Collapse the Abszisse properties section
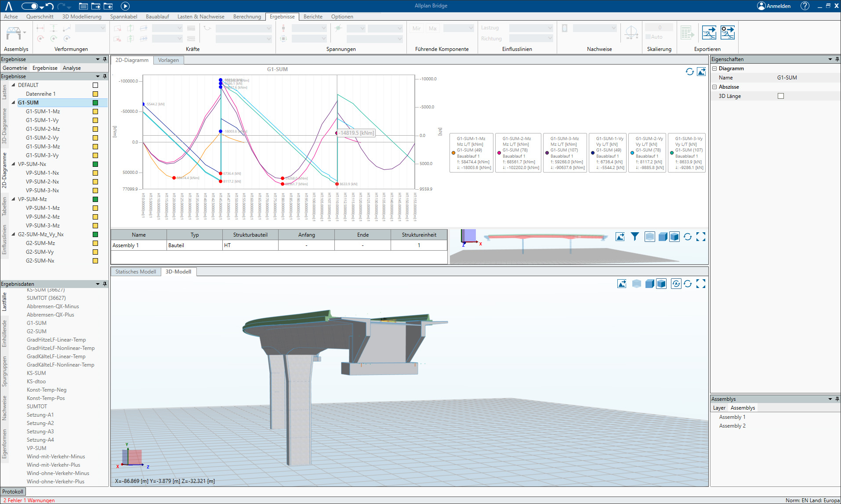This screenshot has height=504, width=841. point(714,87)
